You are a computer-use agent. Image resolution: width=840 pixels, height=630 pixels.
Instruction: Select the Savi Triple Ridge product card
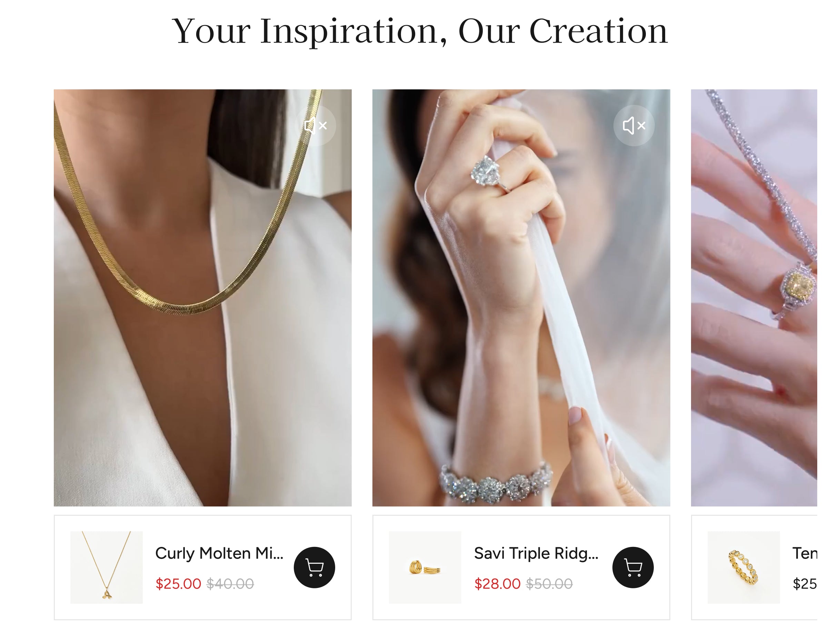coord(521,567)
